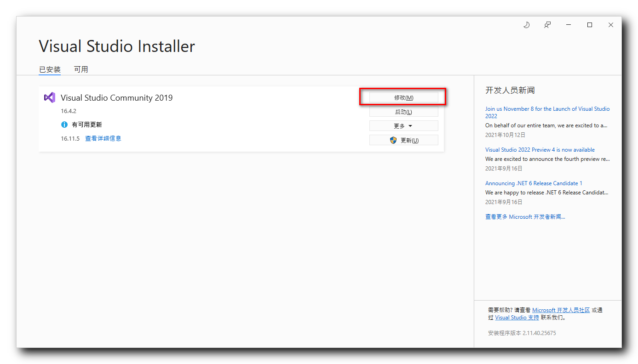This screenshot has height=364, width=638.
Task: Click the feedback person icon in title bar
Action: coord(547,25)
